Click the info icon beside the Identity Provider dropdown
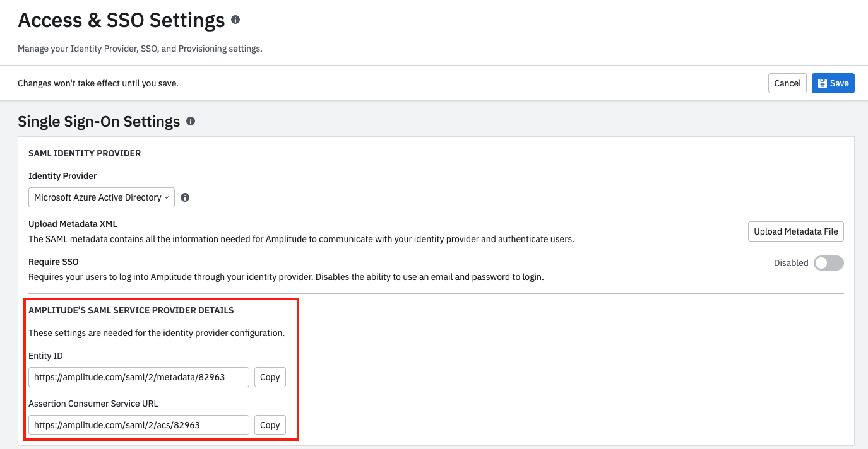 (185, 197)
